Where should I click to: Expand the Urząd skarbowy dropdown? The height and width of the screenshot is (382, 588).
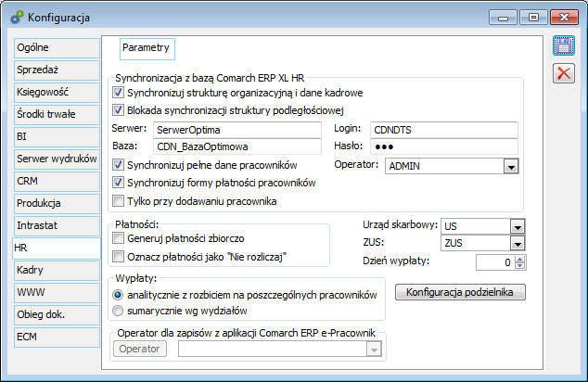[x=518, y=226]
